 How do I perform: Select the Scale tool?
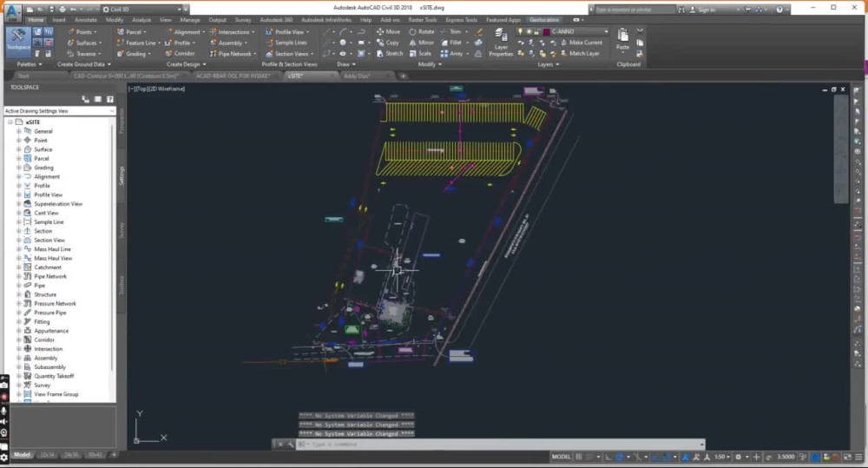coord(420,54)
